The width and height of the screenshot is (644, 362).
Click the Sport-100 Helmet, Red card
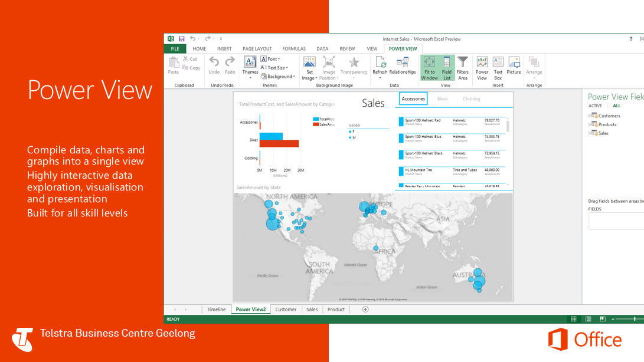coord(451,122)
